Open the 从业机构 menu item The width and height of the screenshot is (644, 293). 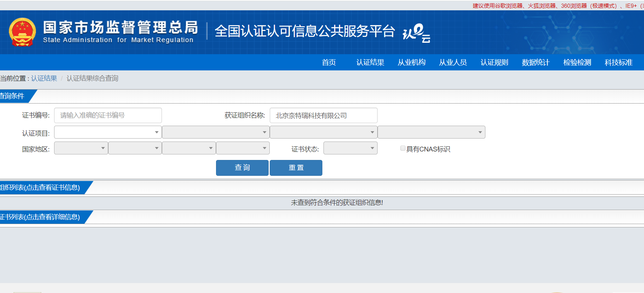tap(411, 62)
